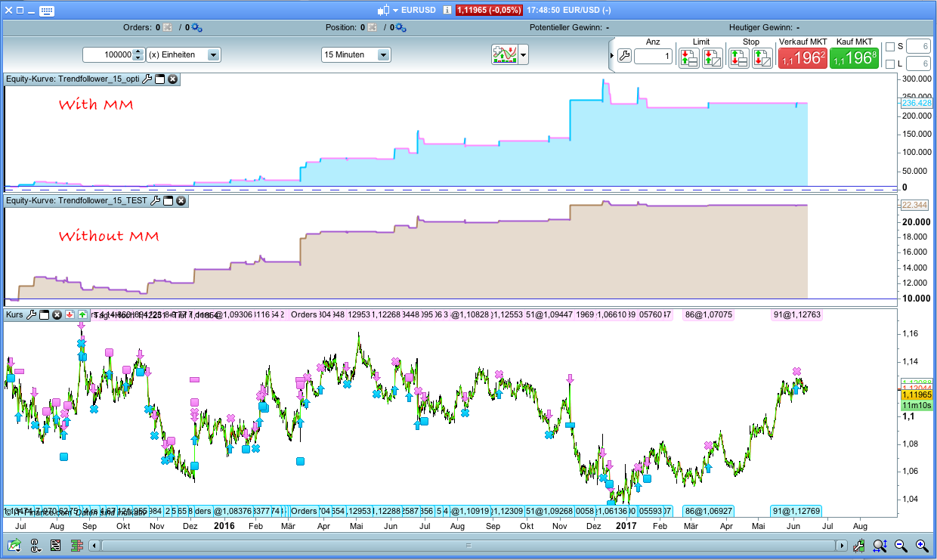Click the red down-arrow icon in Kurs header

click(x=69, y=314)
